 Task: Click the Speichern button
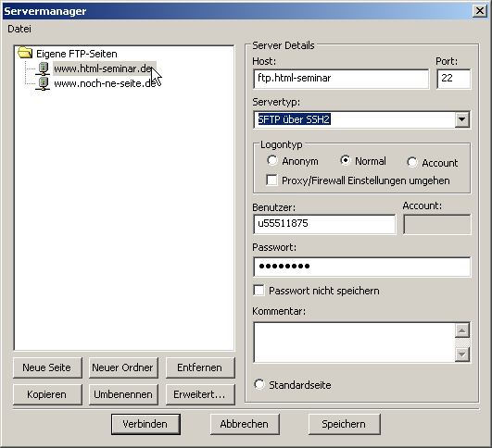(344, 424)
